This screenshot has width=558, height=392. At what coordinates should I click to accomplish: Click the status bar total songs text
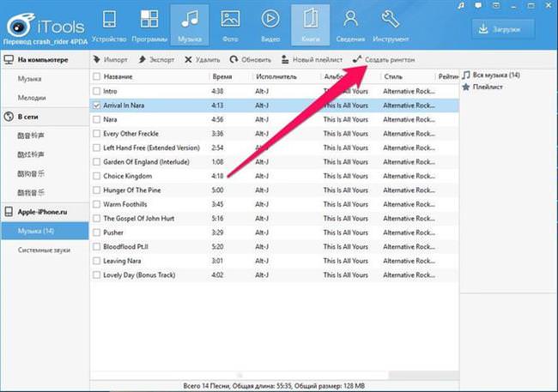(274, 386)
